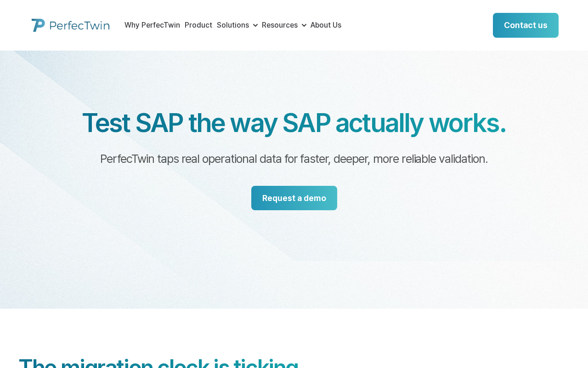
Task: Click the subheading about real operational data
Action: click(294, 159)
